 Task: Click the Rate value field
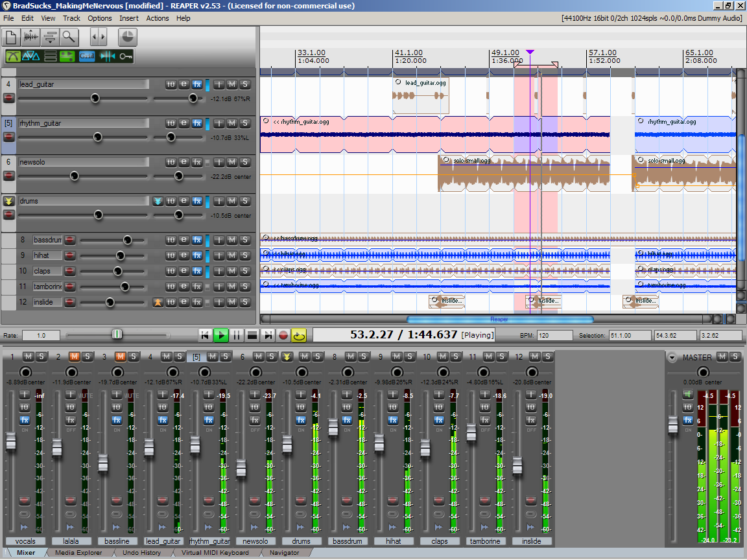pyautogui.click(x=41, y=335)
